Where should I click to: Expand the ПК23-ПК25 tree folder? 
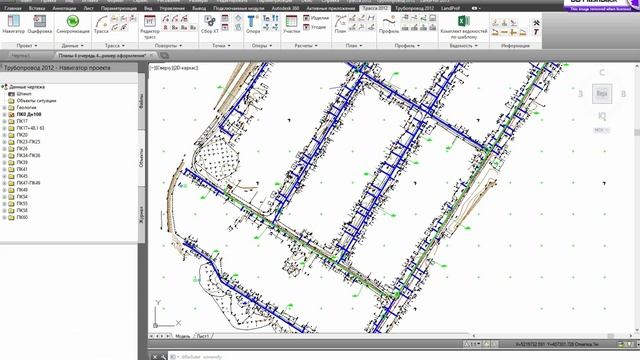tap(4, 142)
